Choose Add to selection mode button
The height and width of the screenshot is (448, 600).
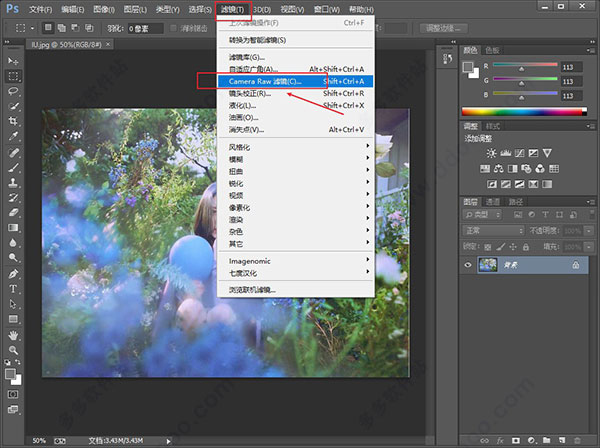pyautogui.click(x=62, y=28)
